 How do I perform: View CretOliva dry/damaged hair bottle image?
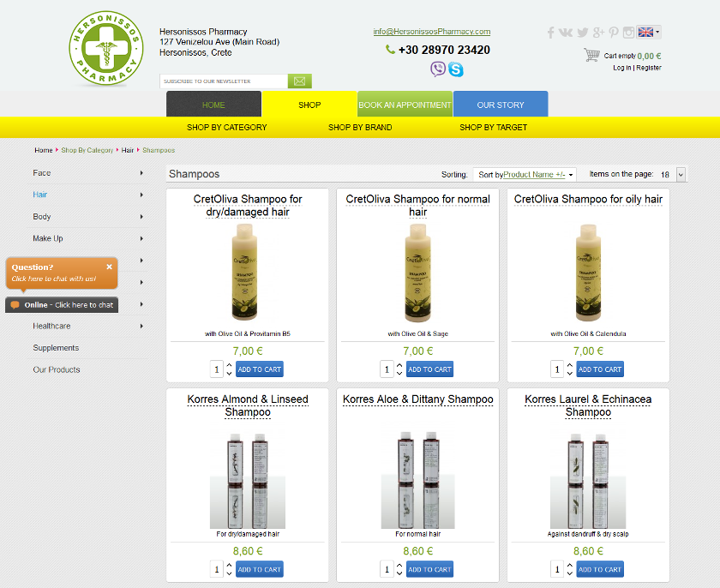coord(245,273)
